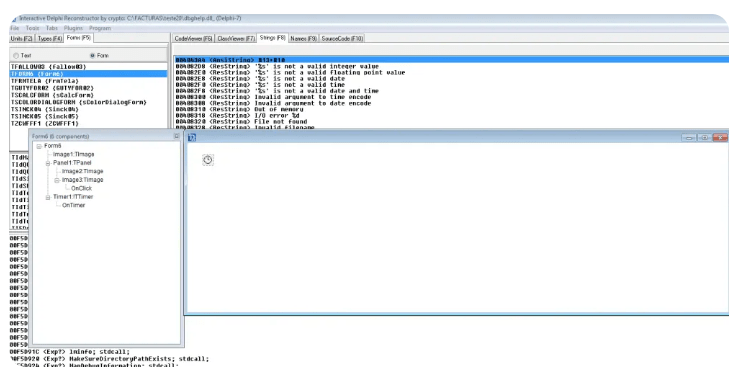Switch to the Types (F4) tab
742x386 pixels.
[50, 39]
